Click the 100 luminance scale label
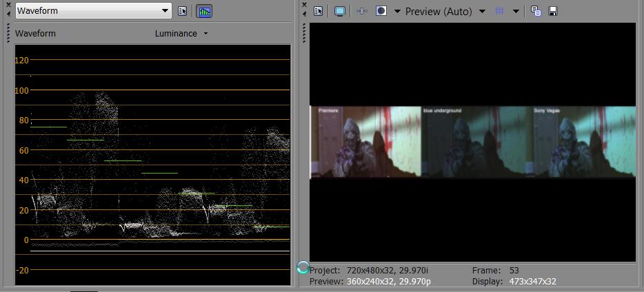The height and width of the screenshot is (292, 644). pos(21,90)
